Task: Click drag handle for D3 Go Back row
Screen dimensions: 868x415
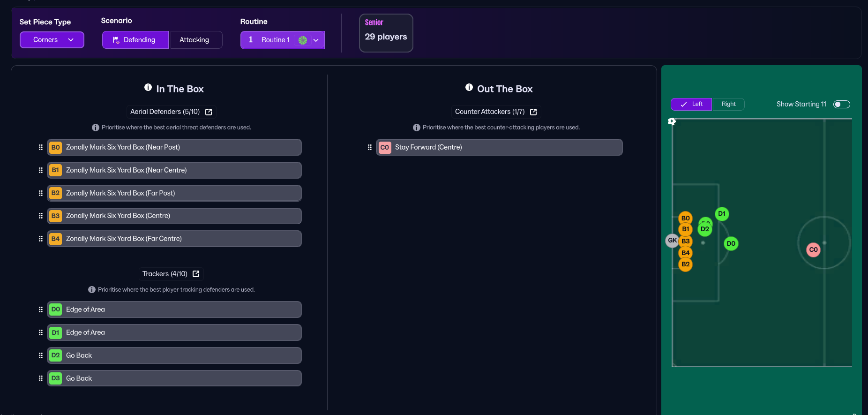Action: point(41,378)
